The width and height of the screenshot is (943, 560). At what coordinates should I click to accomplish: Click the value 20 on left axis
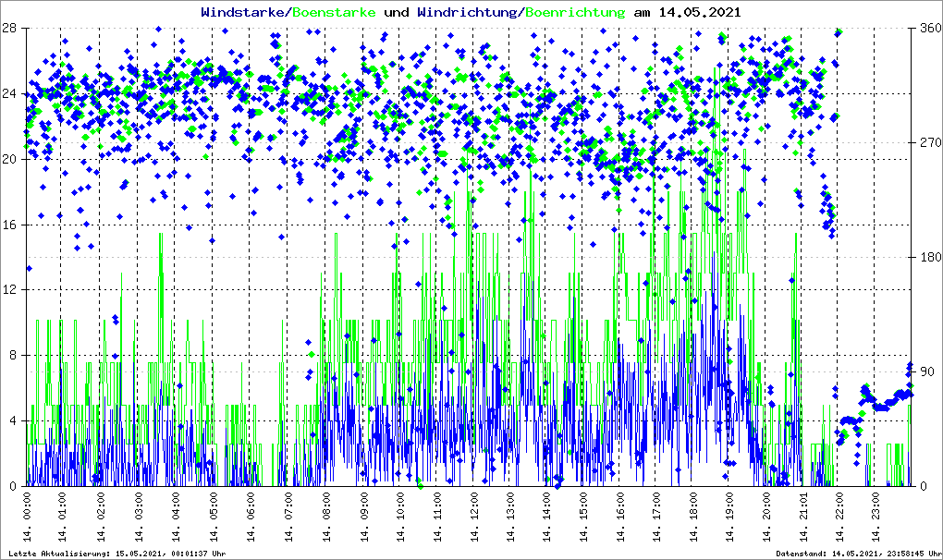click(15, 159)
